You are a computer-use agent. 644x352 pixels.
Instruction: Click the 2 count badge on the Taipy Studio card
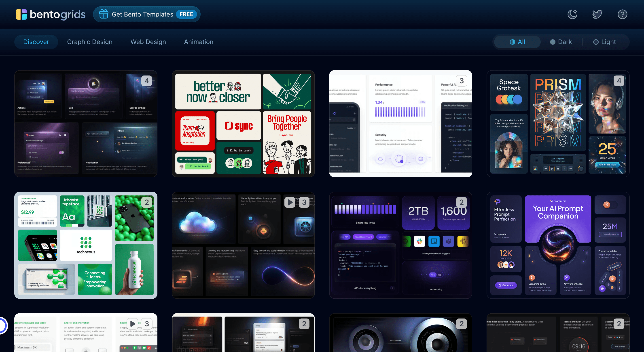click(x=619, y=324)
